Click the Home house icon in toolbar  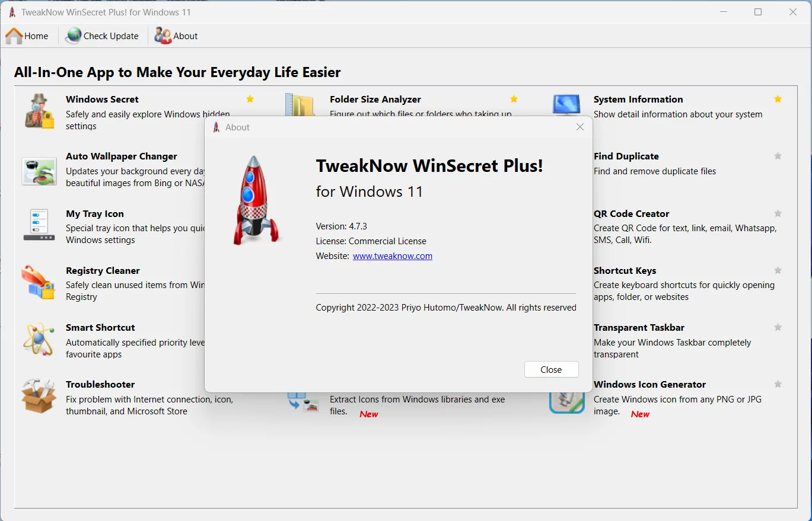coord(14,36)
